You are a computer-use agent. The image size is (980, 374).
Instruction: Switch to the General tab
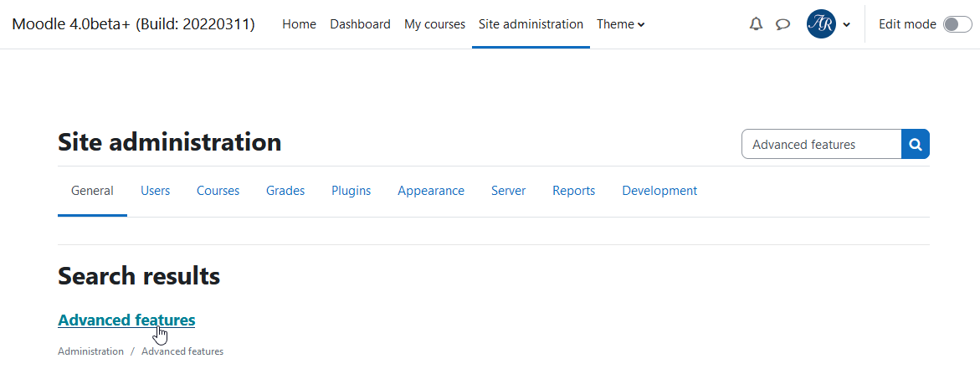(x=93, y=191)
